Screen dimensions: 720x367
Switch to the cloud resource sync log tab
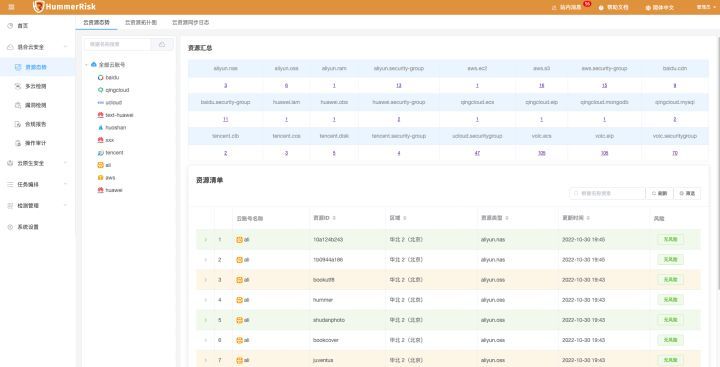(x=191, y=22)
